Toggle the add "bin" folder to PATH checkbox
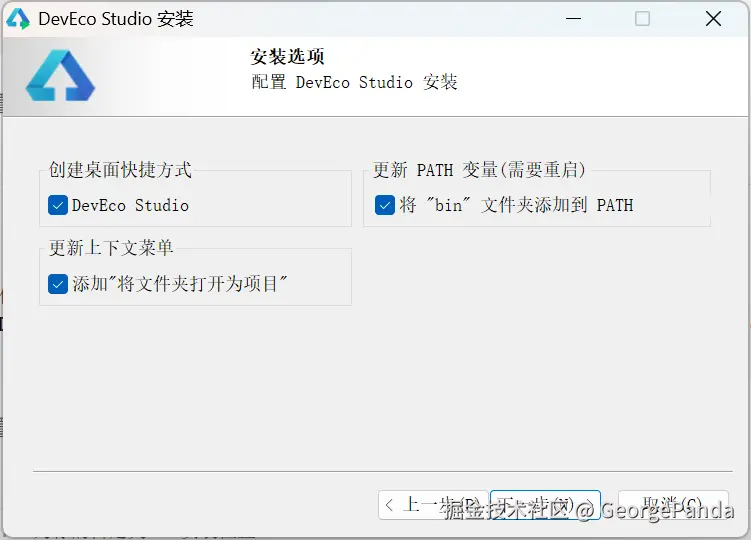Image resolution: width=751 pixels, height=540 pixels. [385, 205]
